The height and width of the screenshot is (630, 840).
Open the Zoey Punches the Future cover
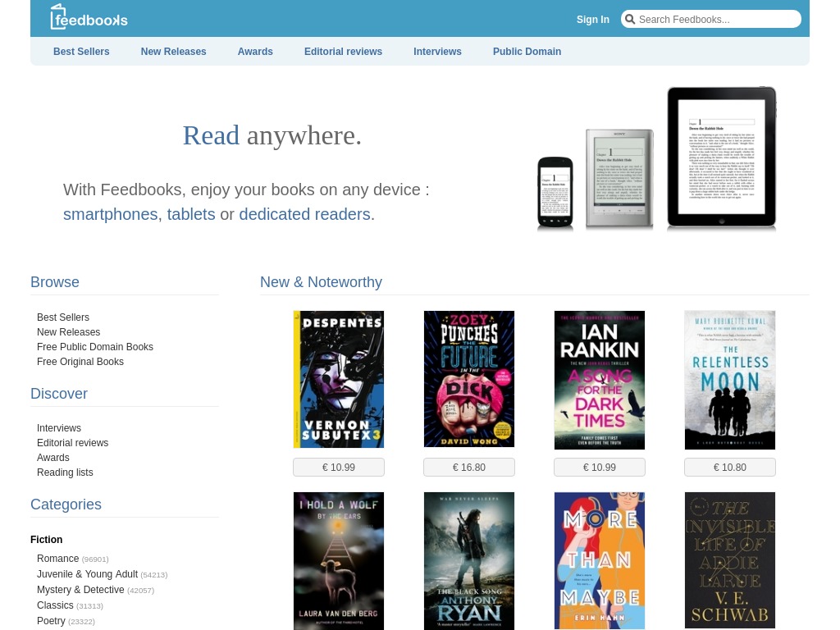[x=469, y=379]
